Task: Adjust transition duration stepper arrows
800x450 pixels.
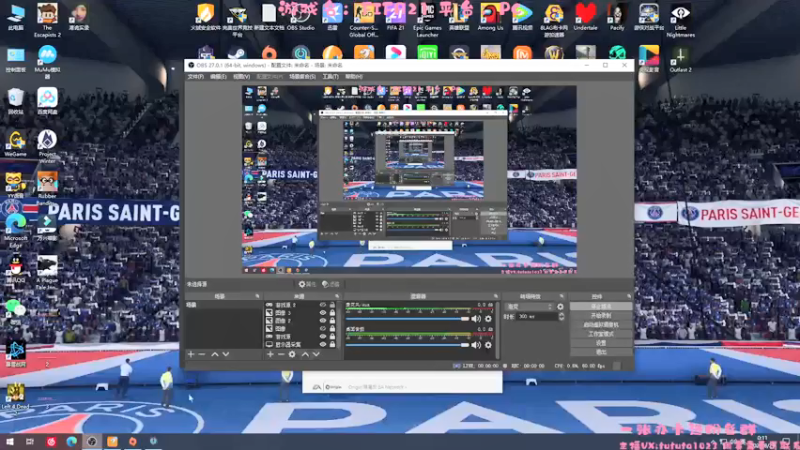Action: click(x=561, y=317)
